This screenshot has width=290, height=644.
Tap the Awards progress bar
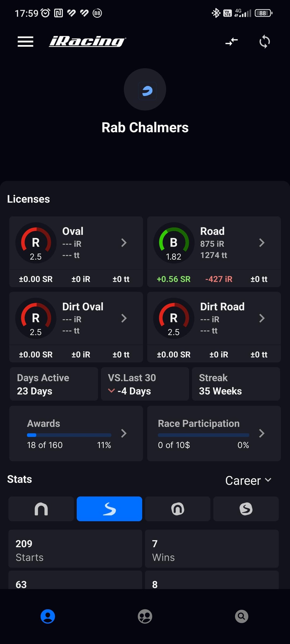tap(69, 435)
